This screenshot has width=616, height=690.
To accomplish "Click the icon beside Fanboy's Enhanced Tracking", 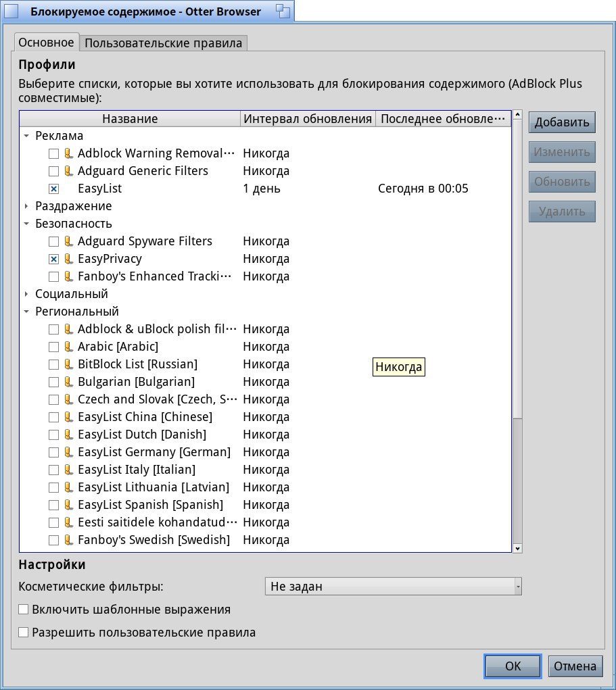I will tap(68, 276).
